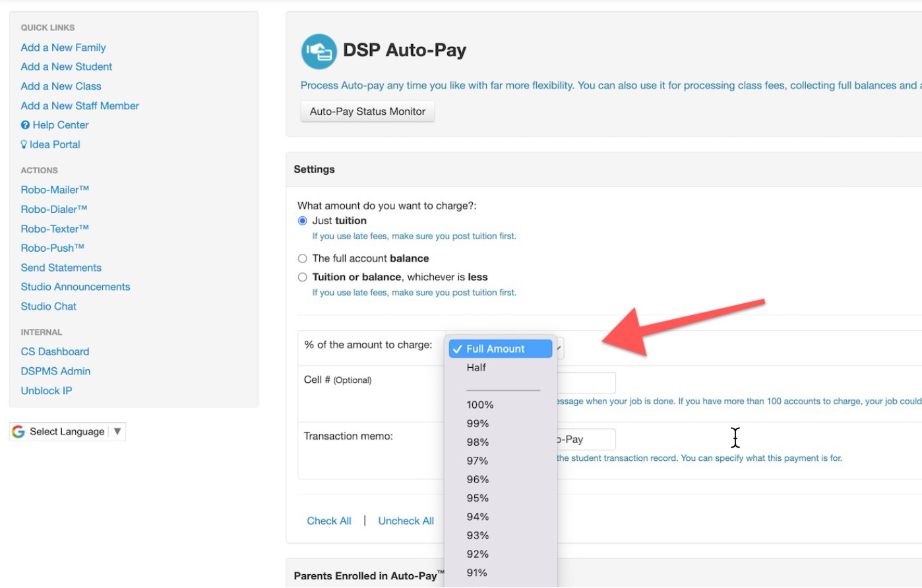922x588 pixels.
Task: Launch Robo-Push action
Action: pos(53,248)
